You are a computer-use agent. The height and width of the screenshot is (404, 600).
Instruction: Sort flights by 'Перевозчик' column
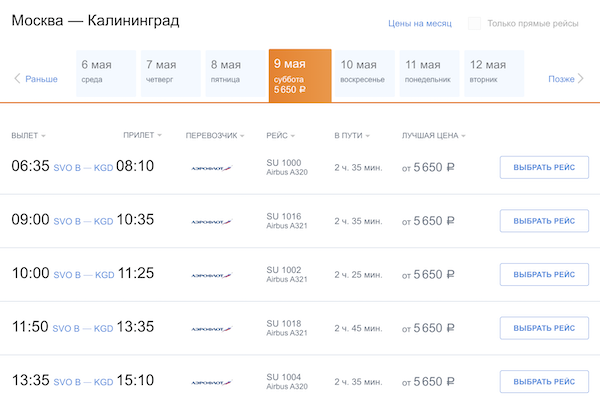pyautogui.click(x=215, y=135)
